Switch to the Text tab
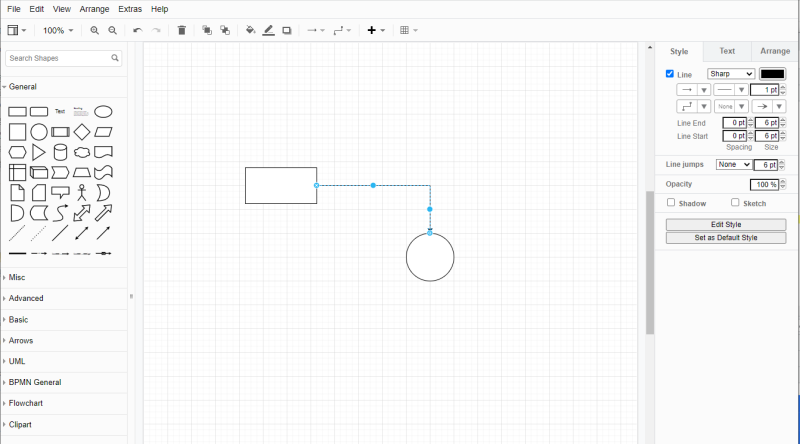This screenshot has width=800, height=444. [727, 51]
